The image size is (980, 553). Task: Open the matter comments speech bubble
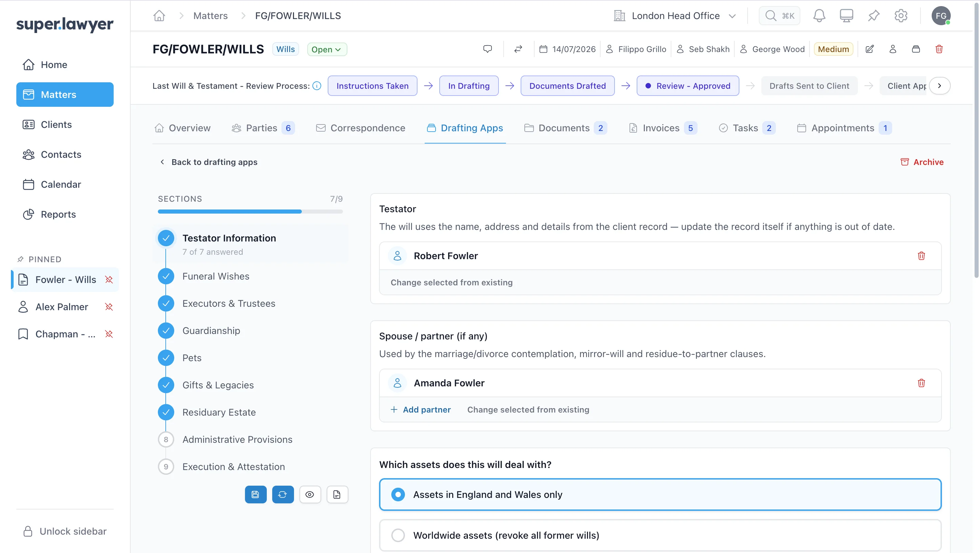click(x=487, y=49)
